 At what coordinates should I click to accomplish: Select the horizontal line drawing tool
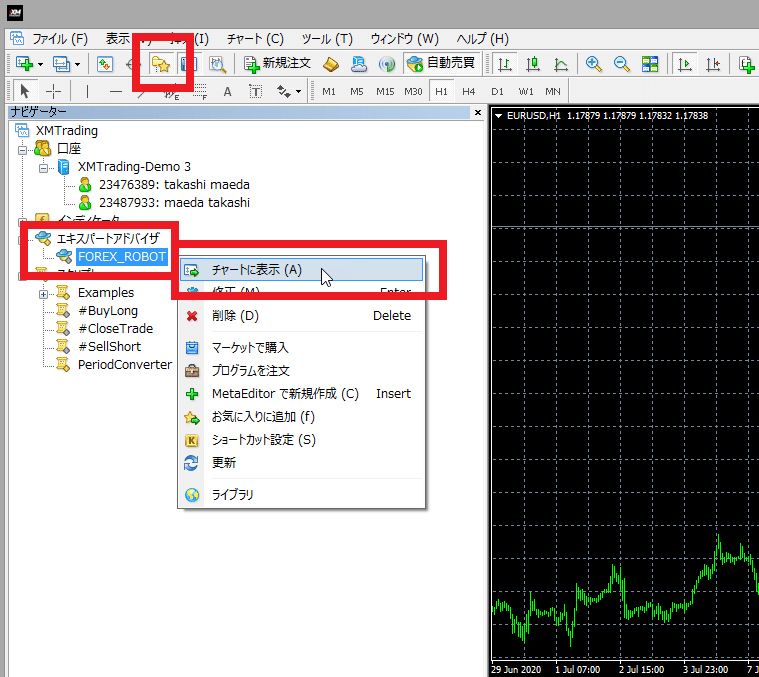point(115,91)
